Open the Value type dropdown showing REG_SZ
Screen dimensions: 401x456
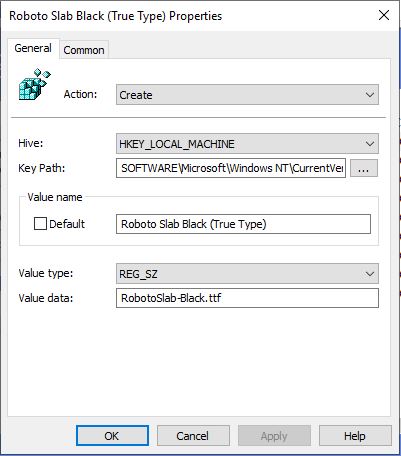247,274
